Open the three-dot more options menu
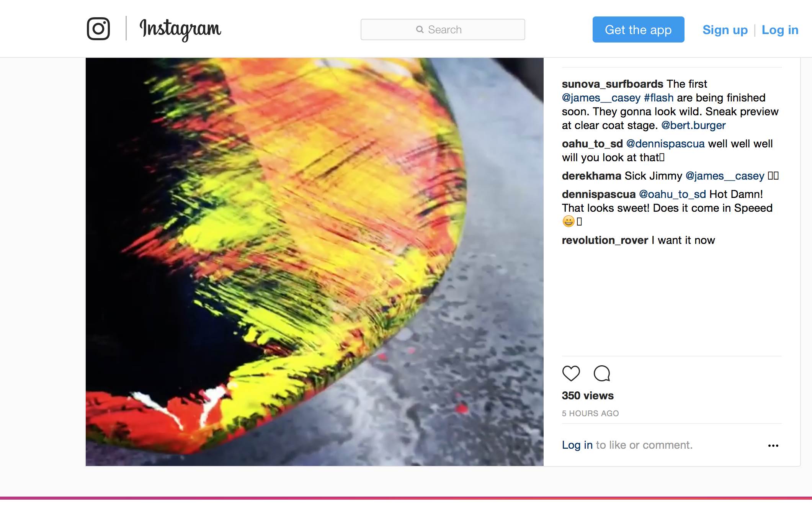 click(x=773, y=446)
